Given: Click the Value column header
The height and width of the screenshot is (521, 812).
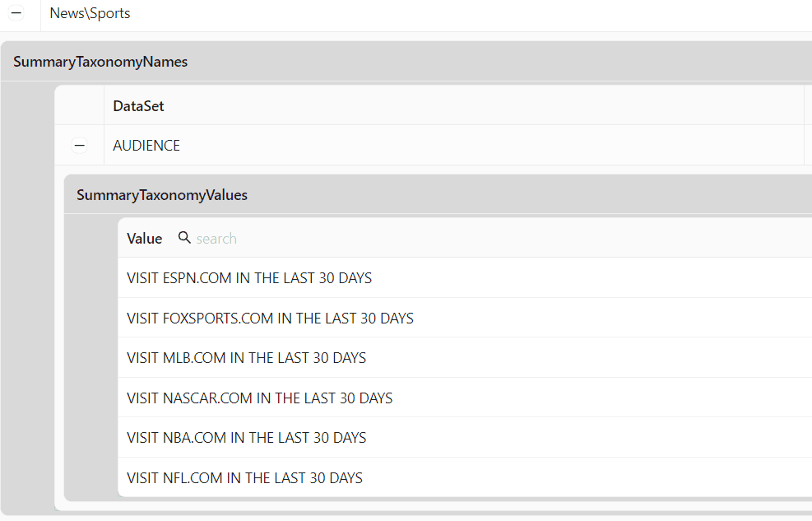Looking at the screenshot, I should pyautogui.click(x=145, y=239).
